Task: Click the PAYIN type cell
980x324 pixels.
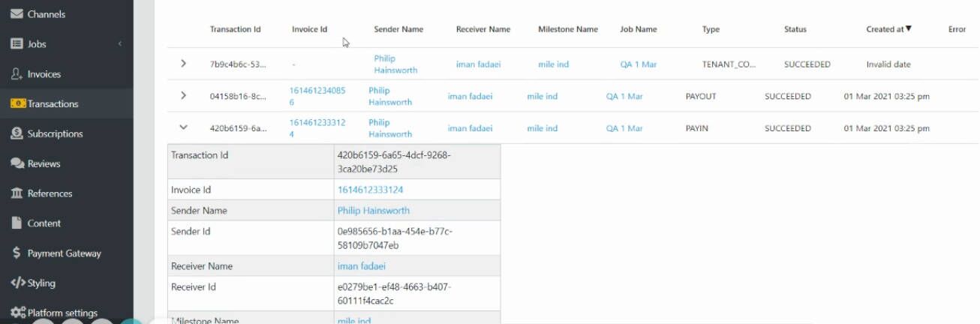Action: tap(697, 128)
